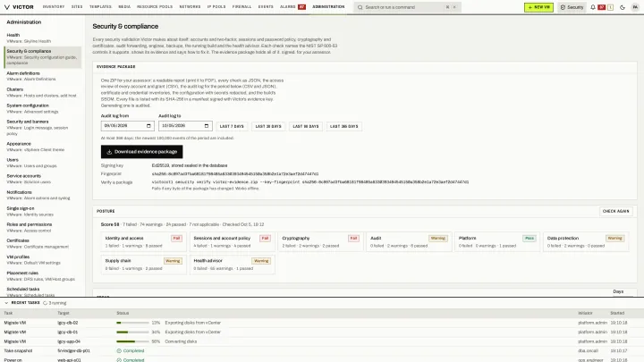644x362 pixels.
Task: Click progress bar for lgcy-db-01 migration
Action: coord(132,332)
